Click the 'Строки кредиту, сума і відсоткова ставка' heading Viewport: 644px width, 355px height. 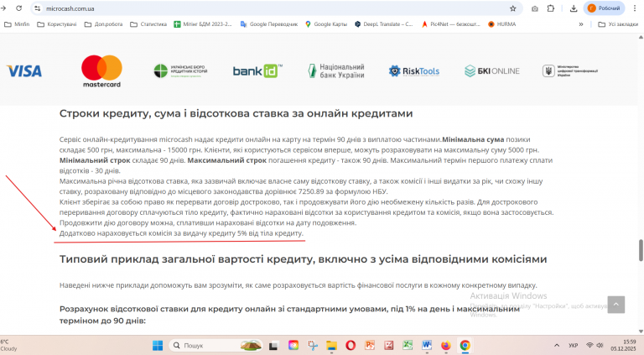pos(236,113)
